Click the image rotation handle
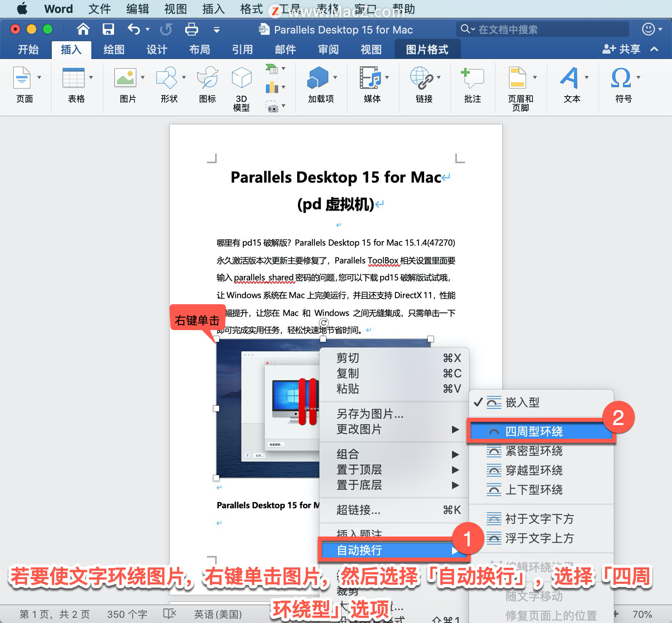 point(323,322)
